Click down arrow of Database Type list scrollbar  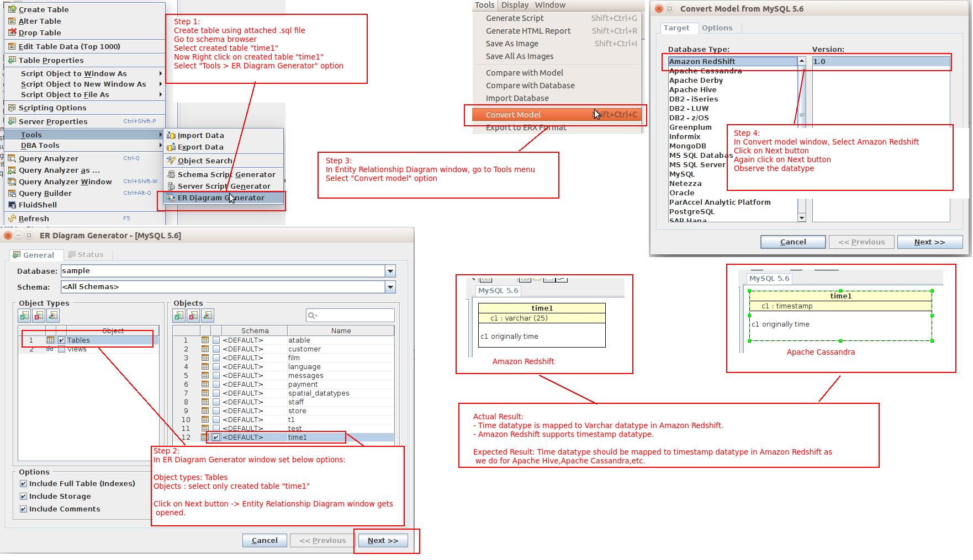(x=802, y=218)
